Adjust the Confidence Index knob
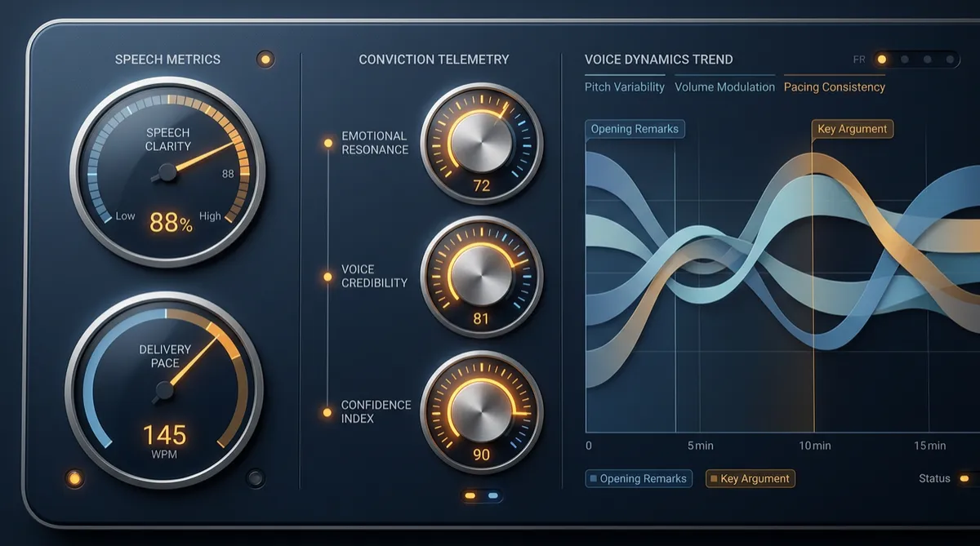Viewport: 980px width, 546px height. click(x=481, y=411)
